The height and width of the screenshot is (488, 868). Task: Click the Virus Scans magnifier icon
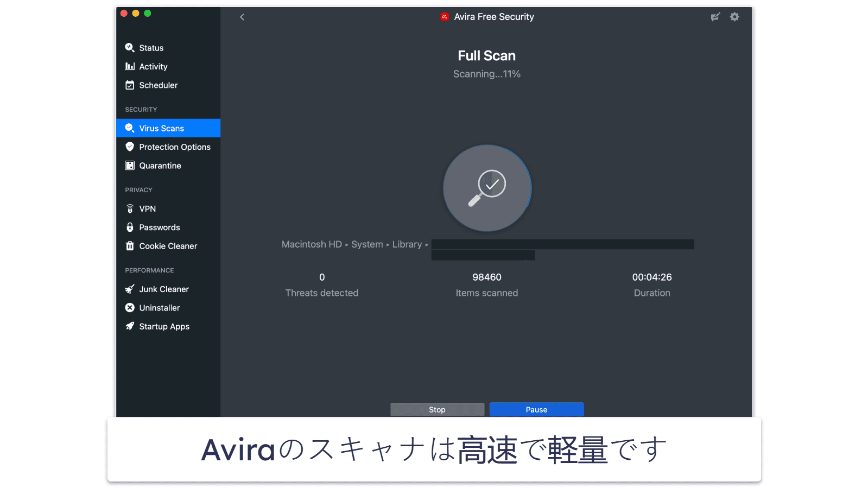coord(130,128)
